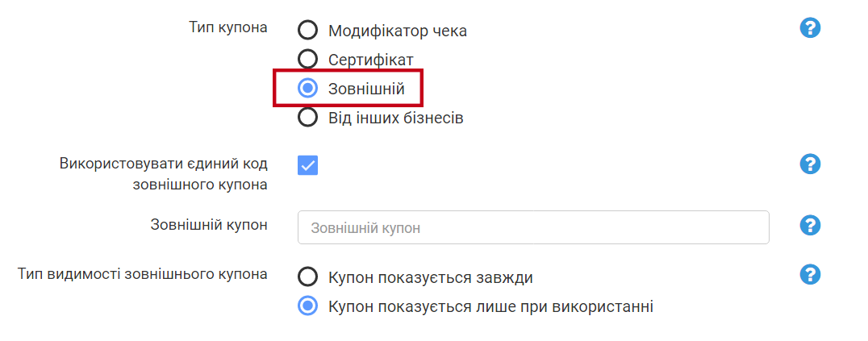Select the Модифікатор чека radio button
The height and width of the screenshot is (341, 868).
click(x=307, y=31)
